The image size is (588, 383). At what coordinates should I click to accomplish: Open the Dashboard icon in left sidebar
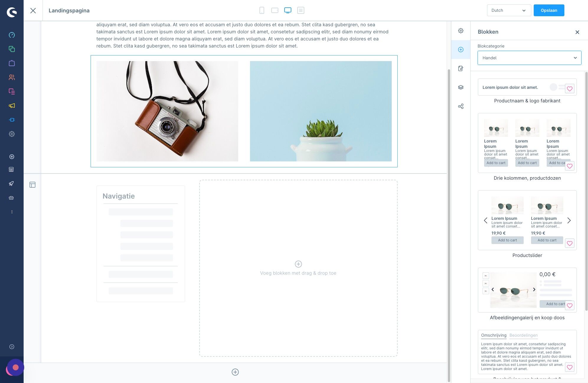(x=12, y=35)
